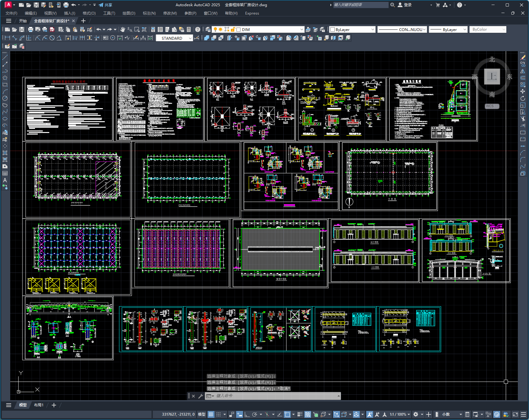
Task: Switch to the 开始 start tab
Action: pos(23,21)
